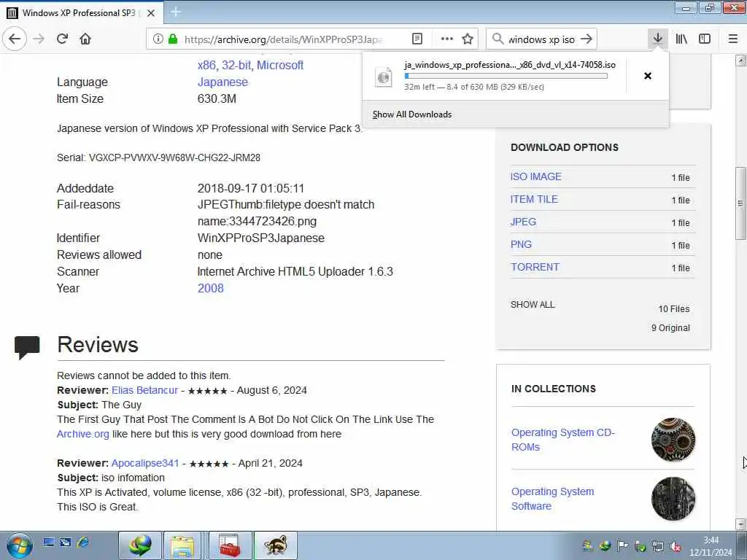Cancel the ISO download in progress

tap(648, 76)
